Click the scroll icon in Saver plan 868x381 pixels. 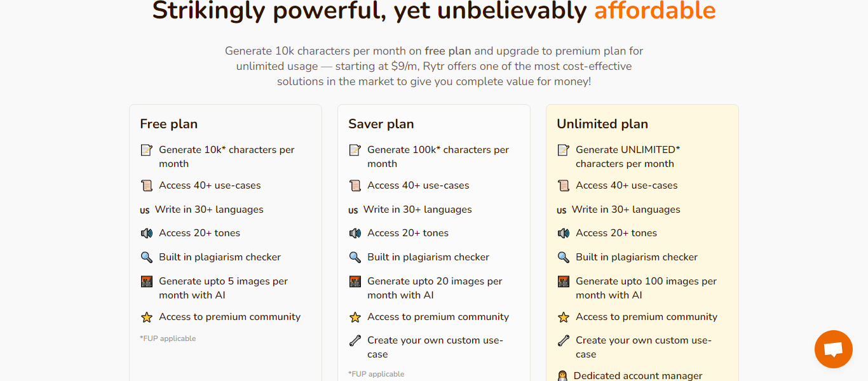point(355,186)
